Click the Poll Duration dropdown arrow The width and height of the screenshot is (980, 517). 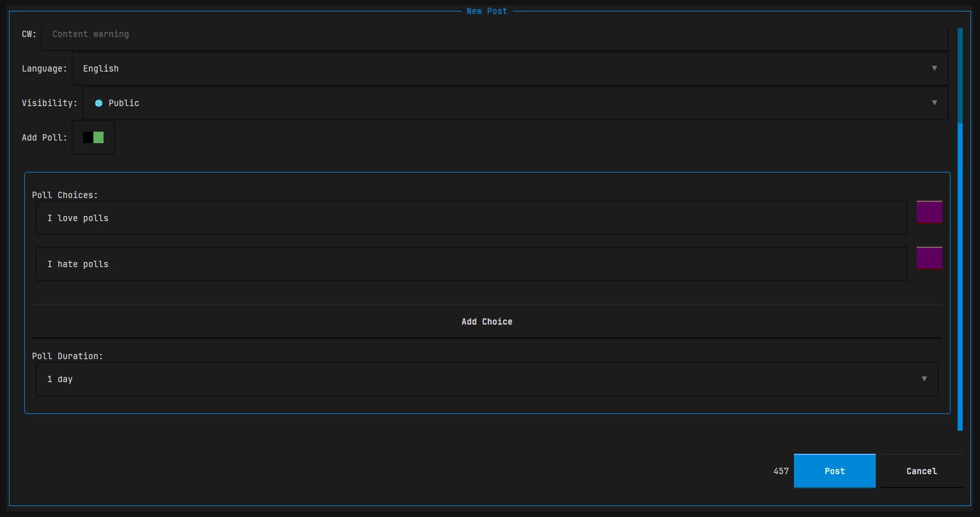[x=924, y=378]
